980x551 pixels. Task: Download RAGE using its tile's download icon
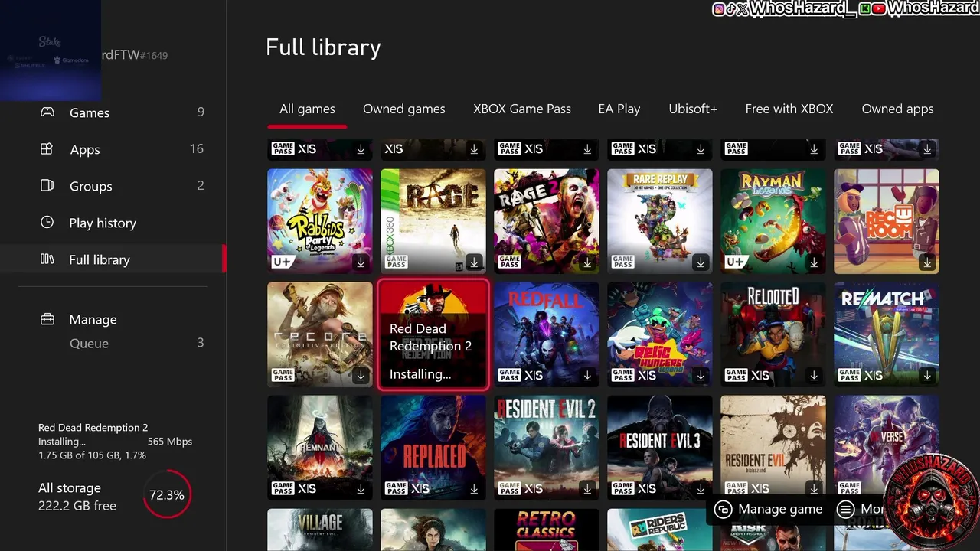474,262
